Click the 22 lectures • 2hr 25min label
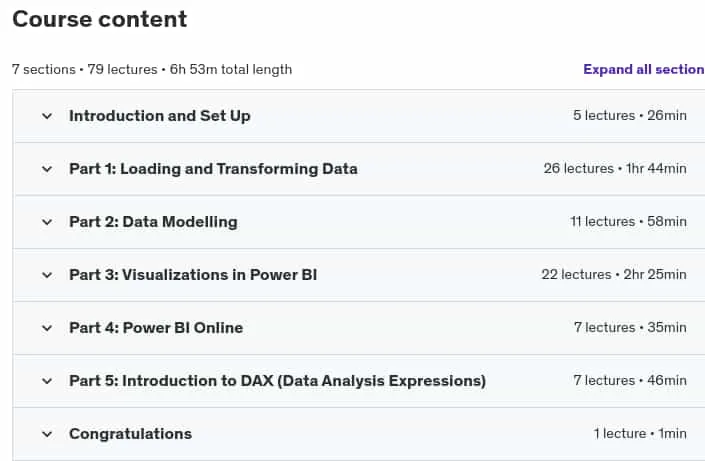 pyautogui.click(x=614, y=275)
